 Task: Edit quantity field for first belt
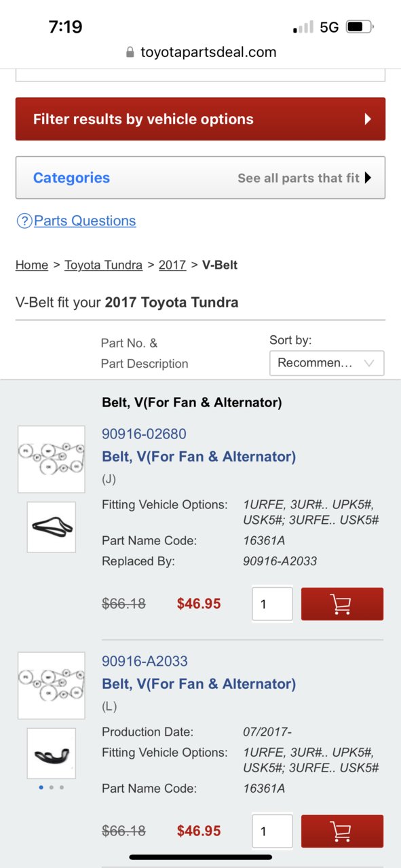[x=272, y=604]
